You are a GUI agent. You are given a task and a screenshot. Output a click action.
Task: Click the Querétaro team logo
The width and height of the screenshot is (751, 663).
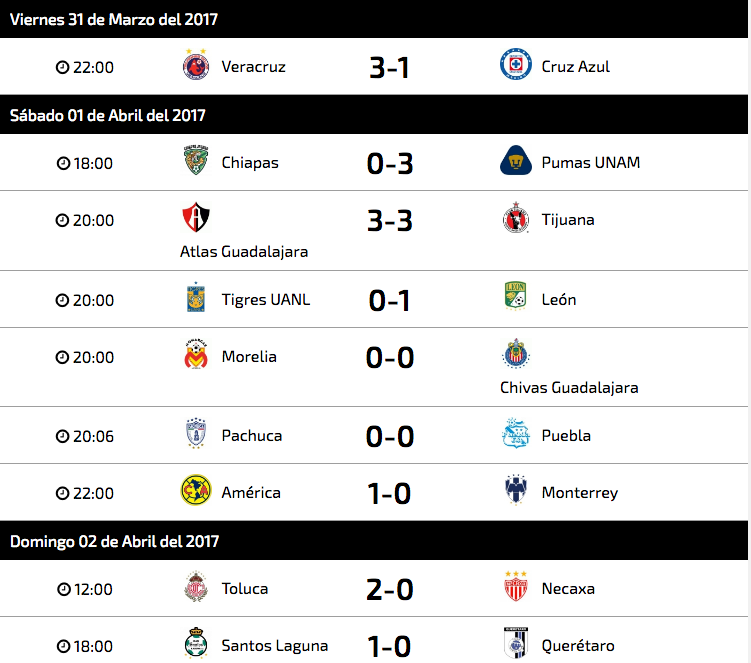coord(515,643)
